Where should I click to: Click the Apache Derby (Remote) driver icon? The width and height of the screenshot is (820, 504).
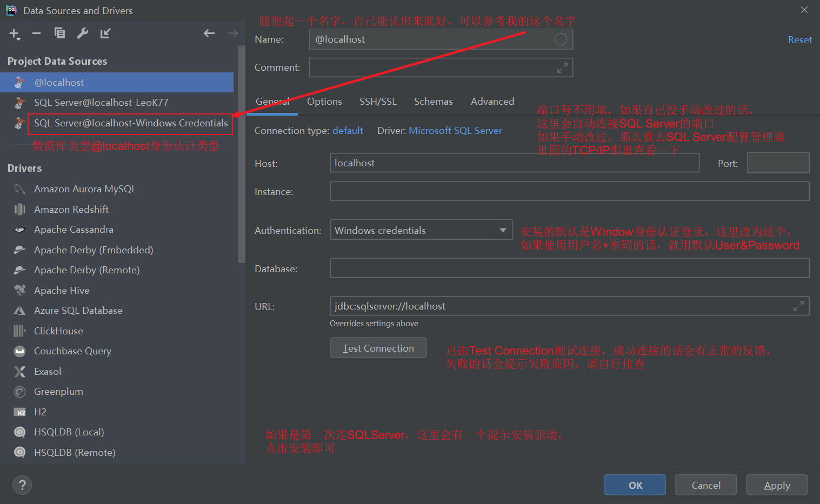pyautogui.click(x=20, y=270)
